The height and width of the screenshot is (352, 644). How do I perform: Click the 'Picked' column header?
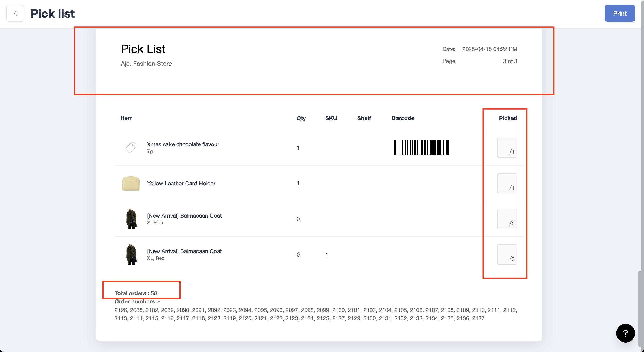(x=508, y=118)
